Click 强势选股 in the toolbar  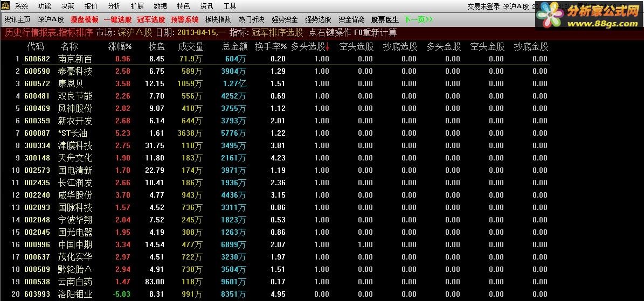tap(318, 19)
